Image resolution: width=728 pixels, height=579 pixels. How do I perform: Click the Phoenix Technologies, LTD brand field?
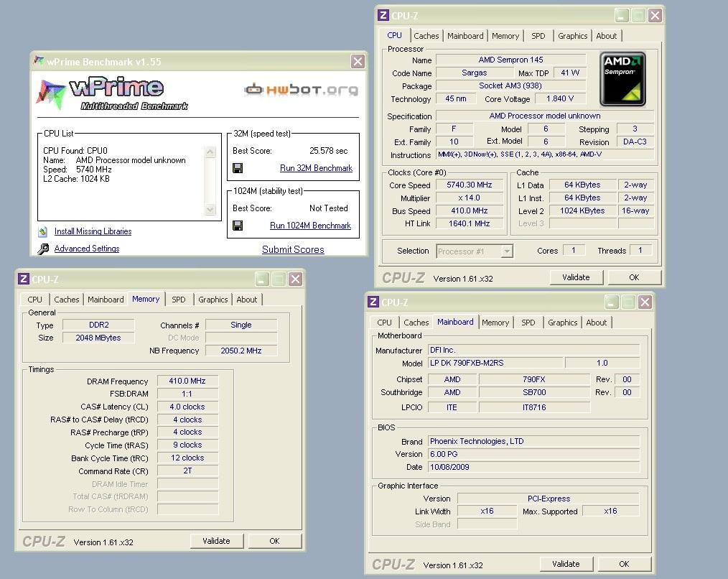pos(533,442)
